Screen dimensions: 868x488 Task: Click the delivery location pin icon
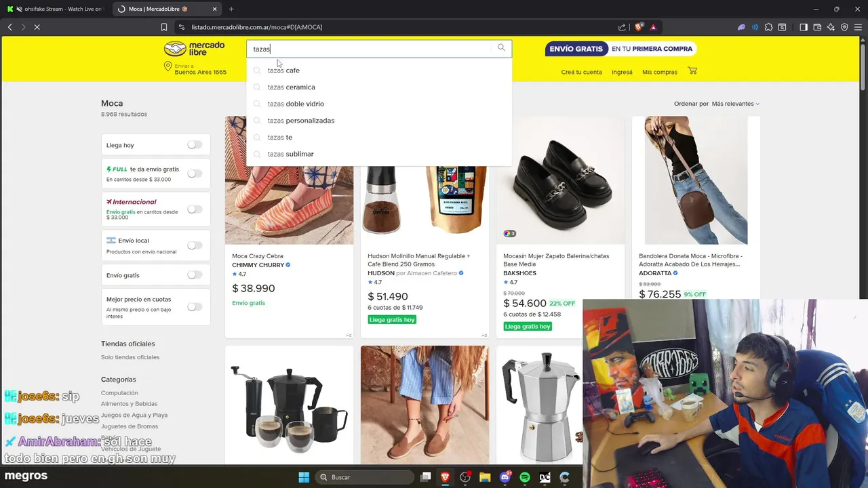tap(167, 66)
